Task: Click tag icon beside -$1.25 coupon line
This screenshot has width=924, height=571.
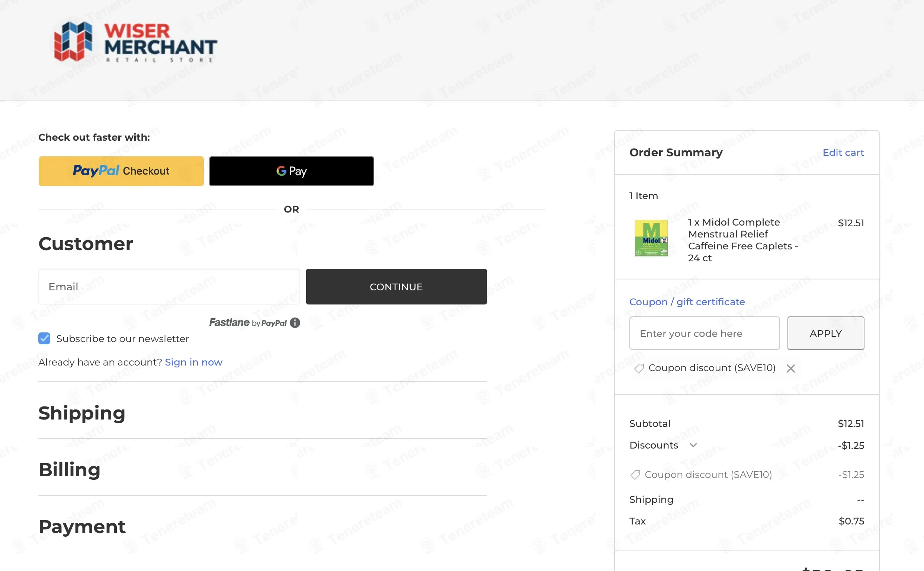Action: click(635, 475)
